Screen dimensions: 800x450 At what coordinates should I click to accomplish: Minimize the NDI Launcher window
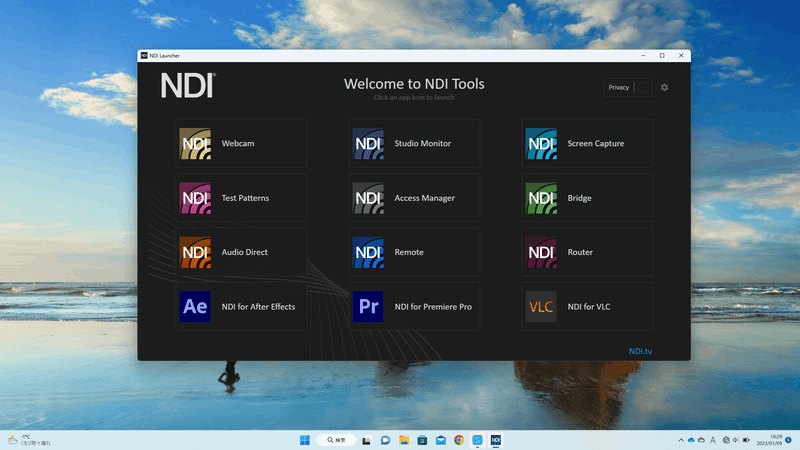click(x=643, y=56)
